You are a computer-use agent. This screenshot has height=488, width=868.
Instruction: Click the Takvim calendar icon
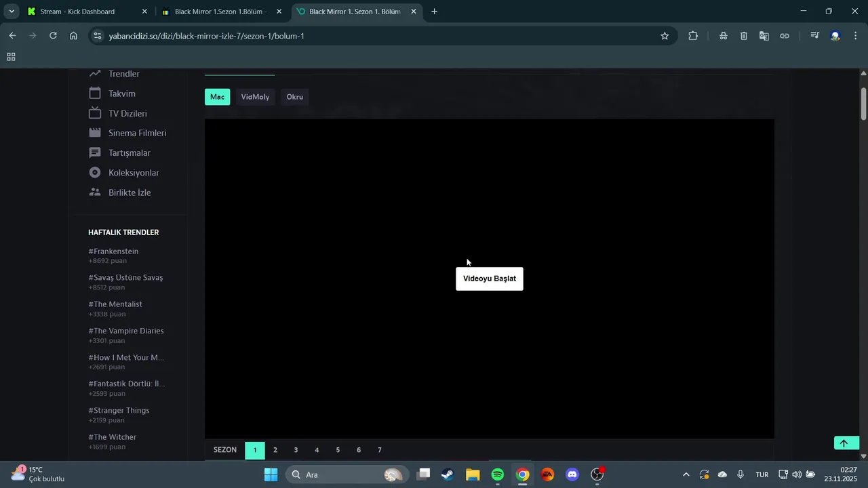click(x=95, y=94)
